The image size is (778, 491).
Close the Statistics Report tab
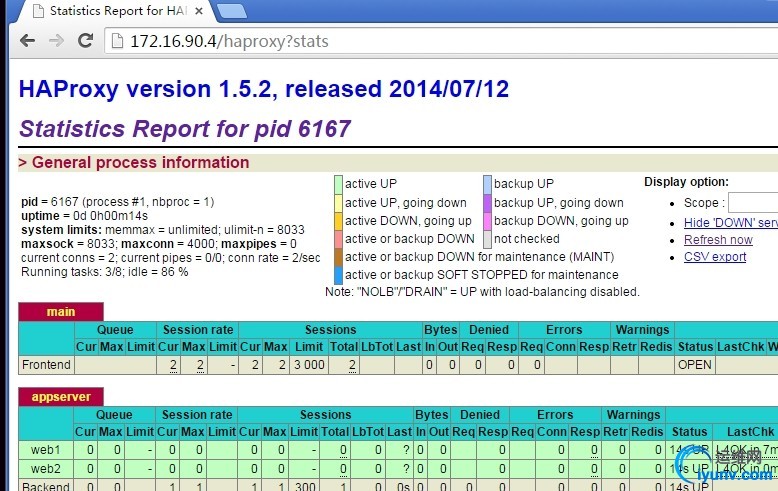click(199, 11)
